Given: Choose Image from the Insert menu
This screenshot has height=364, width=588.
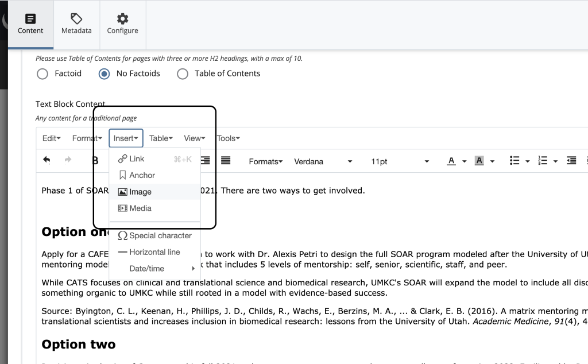Looking at the screenshot, I should click(x=140, y=192).
